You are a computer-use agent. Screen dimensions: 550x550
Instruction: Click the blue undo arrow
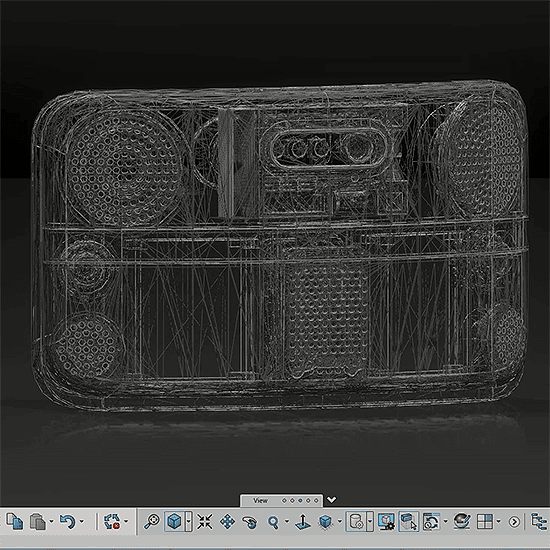[67, 522]
